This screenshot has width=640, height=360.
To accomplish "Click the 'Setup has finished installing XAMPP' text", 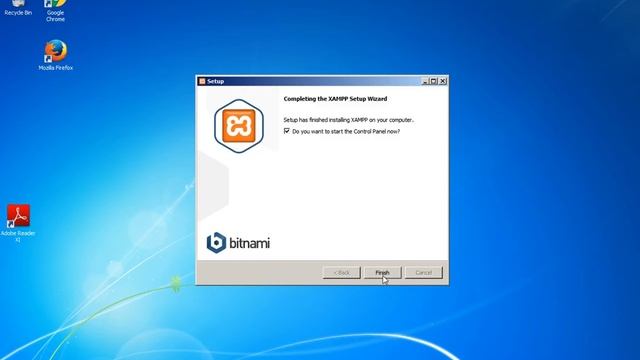I will pos(349,120).
